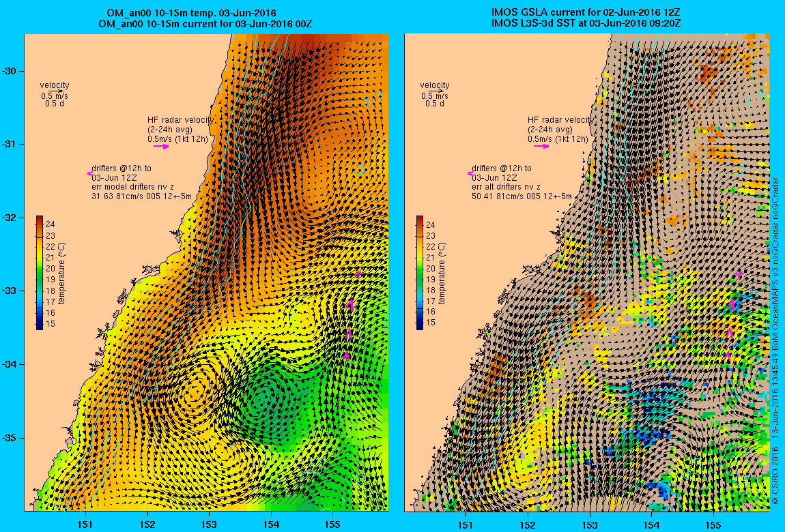Click 'err alt drifters nv z' text
The image size is (785, 532).
506,187
